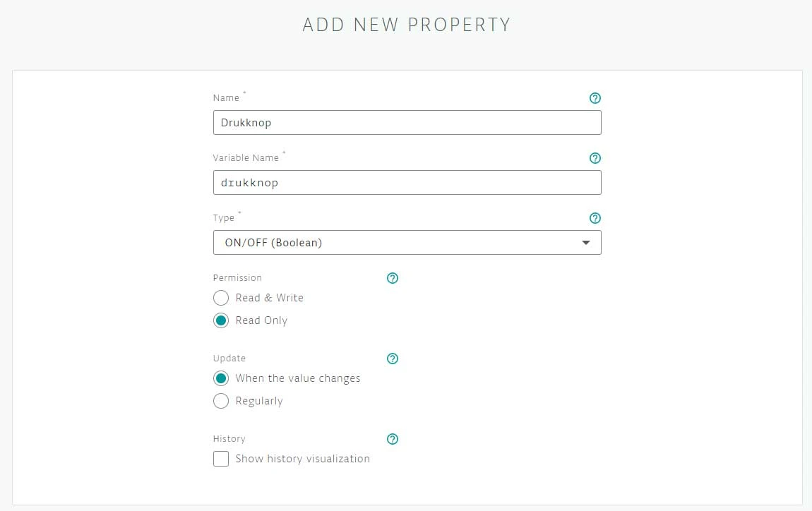Click the 'Read Only' label text
Image resolution: width=812 pixels, height=511 pixels.
261,320
